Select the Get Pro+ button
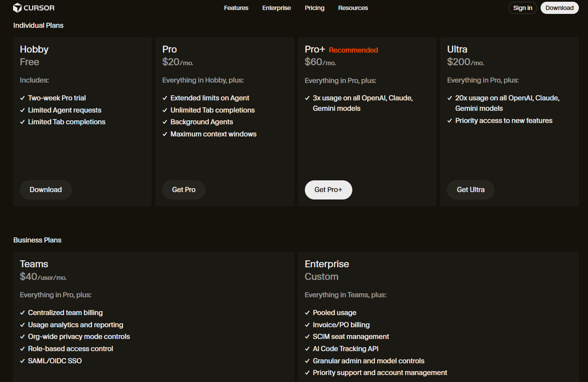Screen dimensions: 588x382 [x=328, y=190]
